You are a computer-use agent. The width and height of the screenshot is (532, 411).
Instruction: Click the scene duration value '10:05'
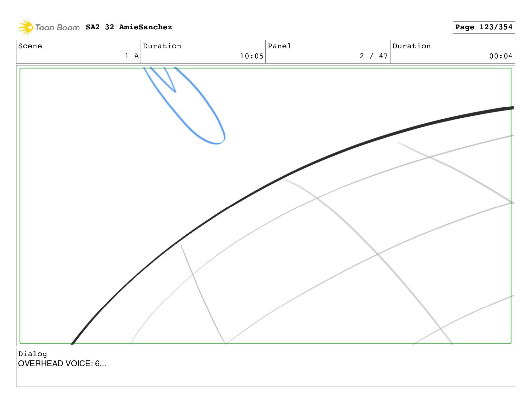(x=251, y=56)
